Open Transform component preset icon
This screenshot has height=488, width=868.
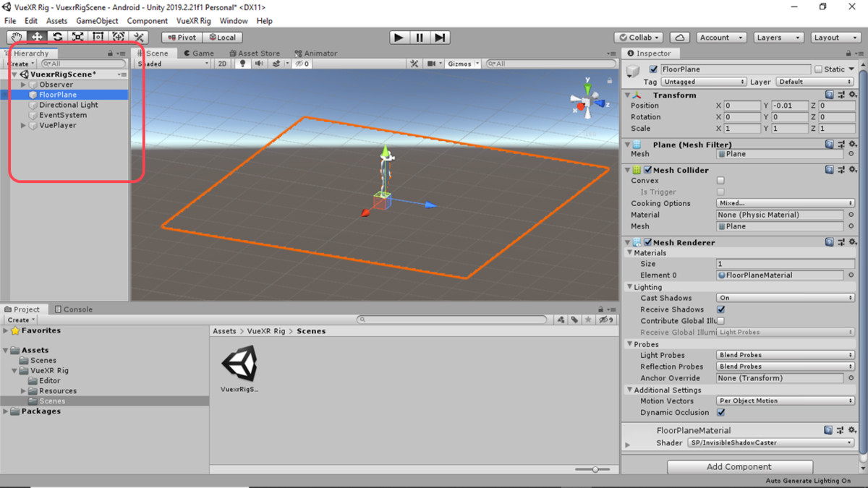pyautogui.click(x=841, y=95)
